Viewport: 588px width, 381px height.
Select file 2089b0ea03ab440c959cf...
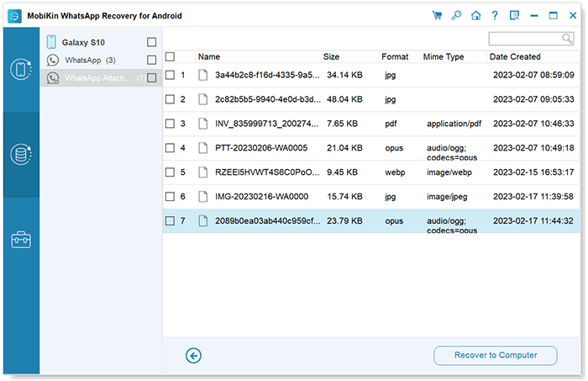pos(268,220)
